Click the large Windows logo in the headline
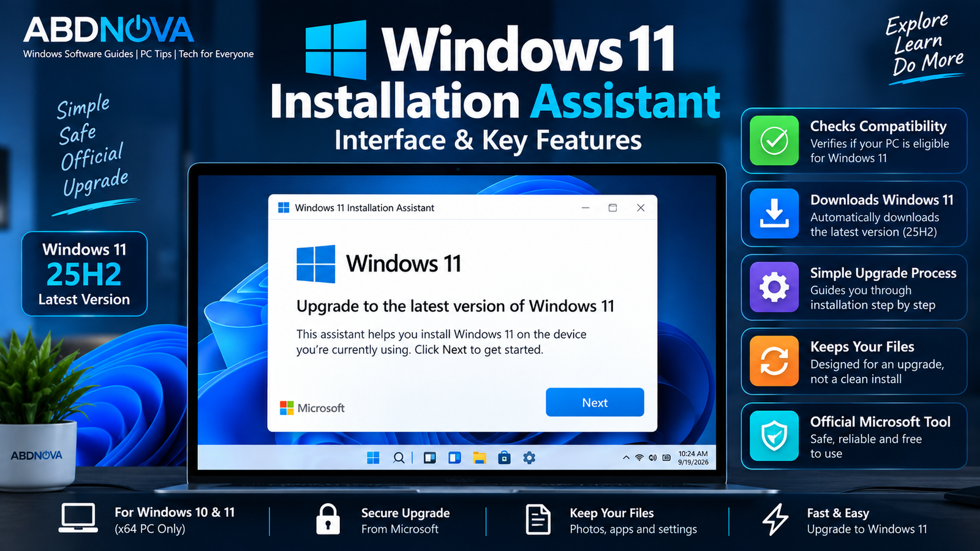The height and width of the screenshot is (551, 980). [x=336, y=50]
